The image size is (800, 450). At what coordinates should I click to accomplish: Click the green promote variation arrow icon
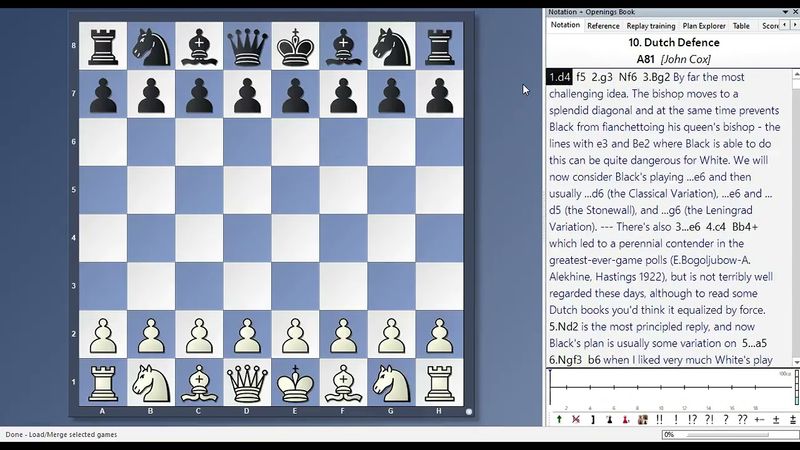click(558, 420)
